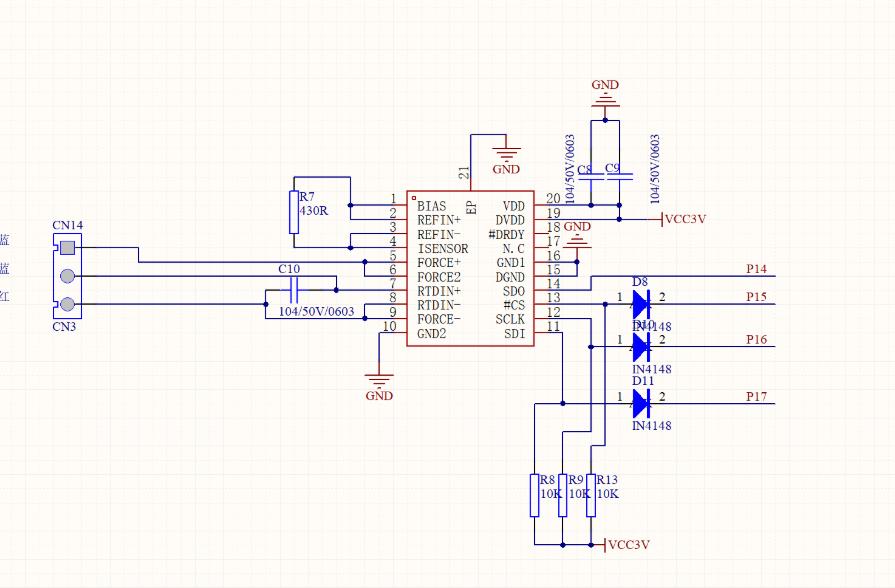Click the FORCE- pin name
The height and width of the screenshot is (588, 895).
(x=439, y=320)
